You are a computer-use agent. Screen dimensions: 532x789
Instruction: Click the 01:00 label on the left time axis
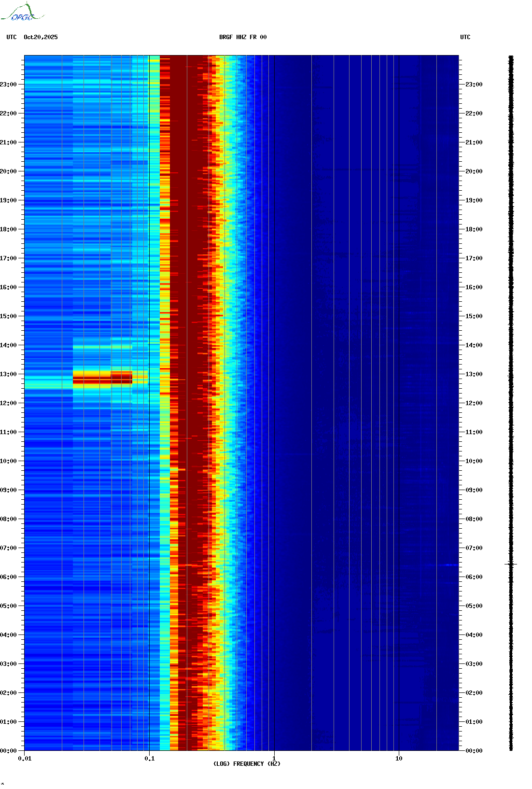(x=8, y=722)
